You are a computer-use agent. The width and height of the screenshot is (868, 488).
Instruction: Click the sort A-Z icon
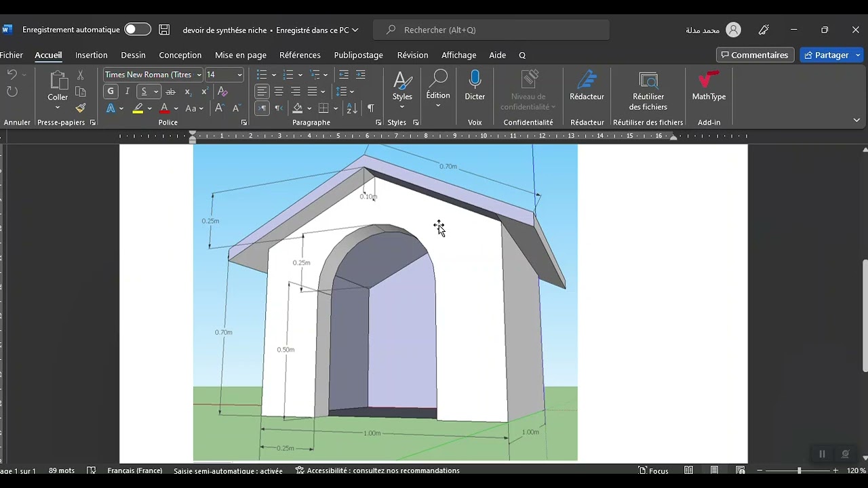click(x=352, y=108)
